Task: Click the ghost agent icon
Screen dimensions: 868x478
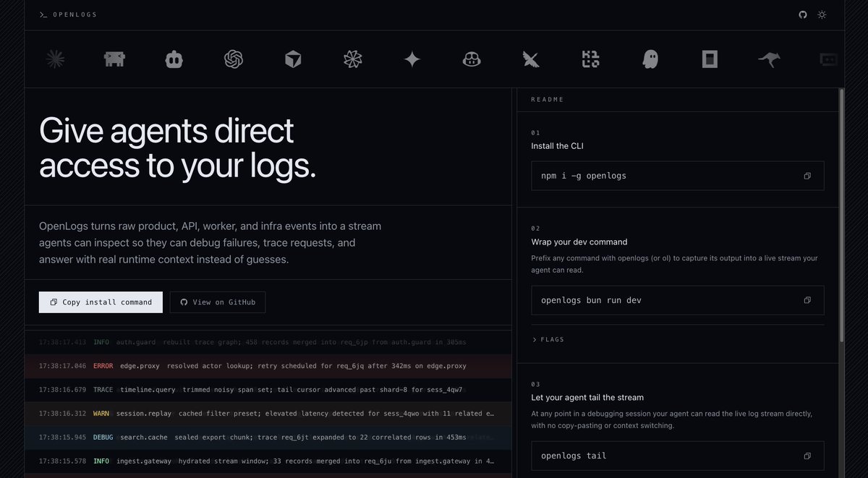Action: coord(650,59)
